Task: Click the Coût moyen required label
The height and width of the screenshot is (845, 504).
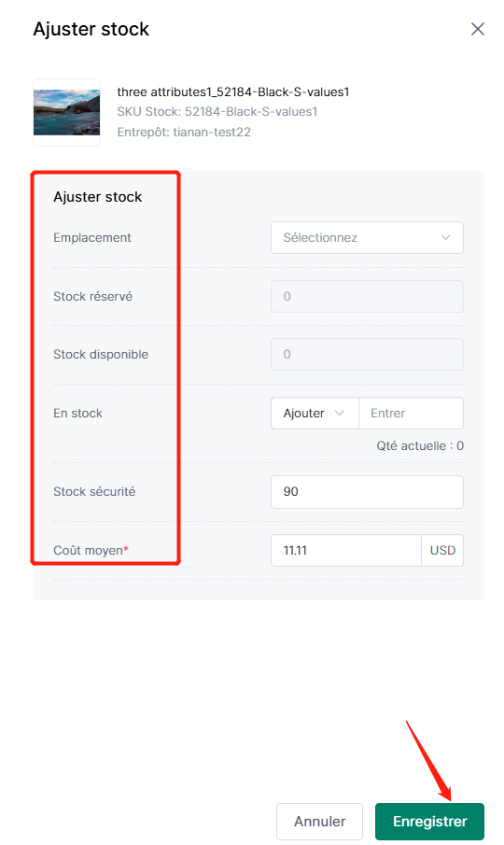Action: click(91, 550)
